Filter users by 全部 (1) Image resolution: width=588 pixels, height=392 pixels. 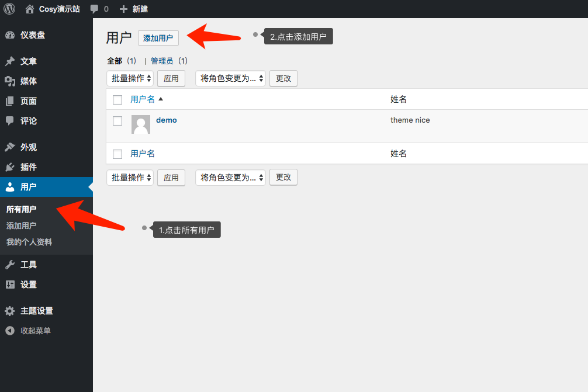pos(122,61)
